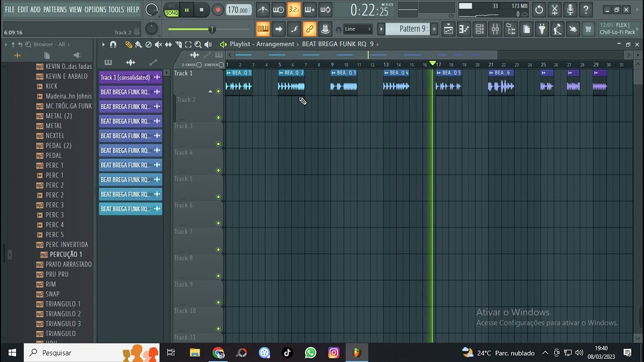Toggle the countdown 3-2-1 before recording

pos(294,10)
